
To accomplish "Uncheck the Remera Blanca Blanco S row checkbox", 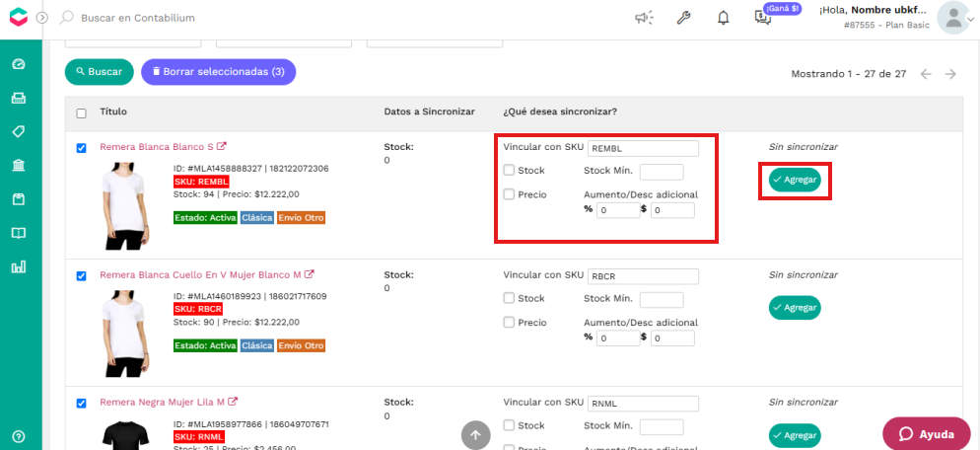I will tap(81, 148).
